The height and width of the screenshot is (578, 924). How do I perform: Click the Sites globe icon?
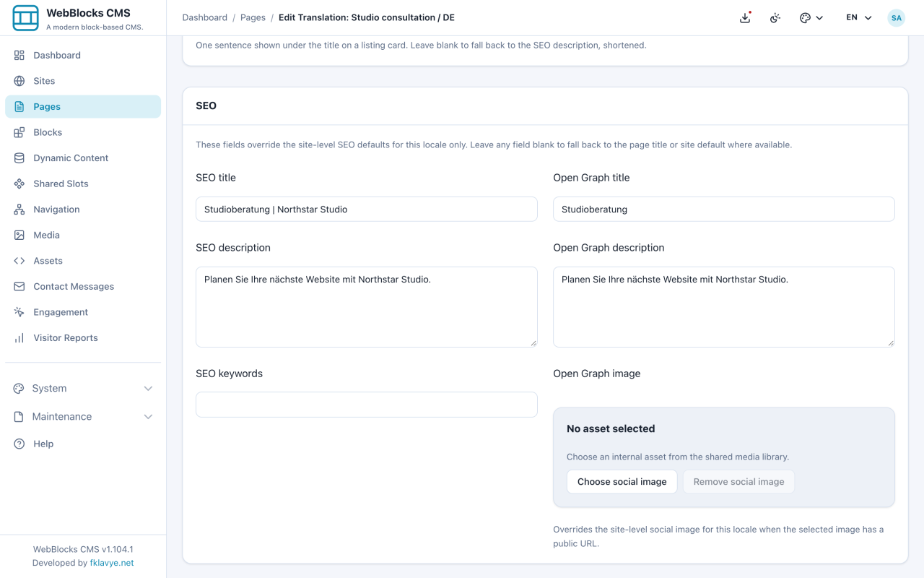click(19, 81)
